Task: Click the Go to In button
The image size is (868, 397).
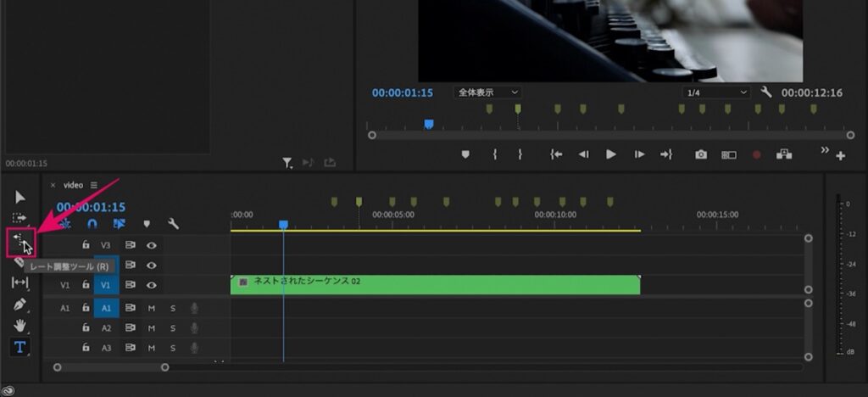Action: point(556,155)
